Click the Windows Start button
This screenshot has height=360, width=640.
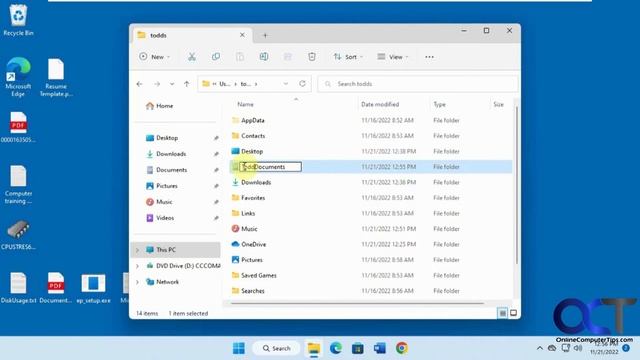pos(239,348)
